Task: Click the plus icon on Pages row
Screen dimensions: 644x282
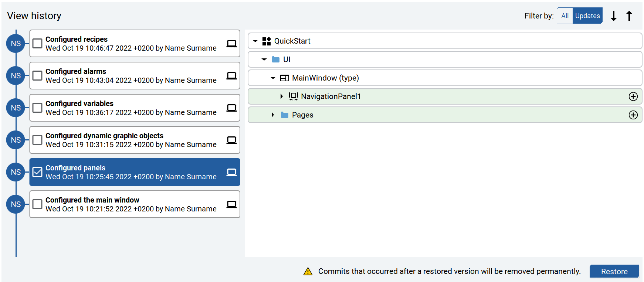Action: pyautogui.click(x=633, y=115)
